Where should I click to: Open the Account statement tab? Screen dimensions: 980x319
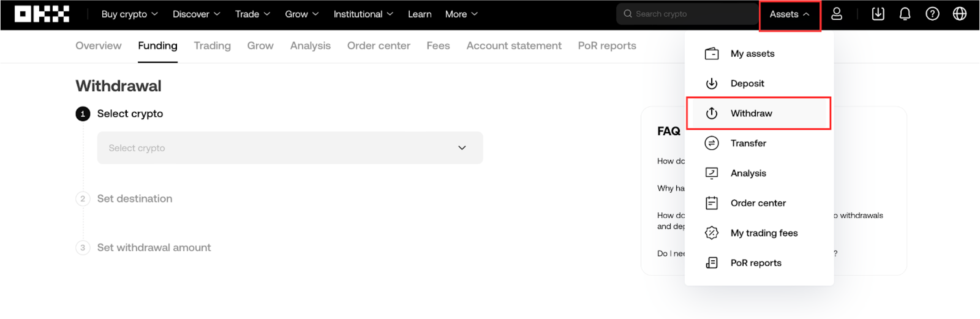[x=514, y=46]
